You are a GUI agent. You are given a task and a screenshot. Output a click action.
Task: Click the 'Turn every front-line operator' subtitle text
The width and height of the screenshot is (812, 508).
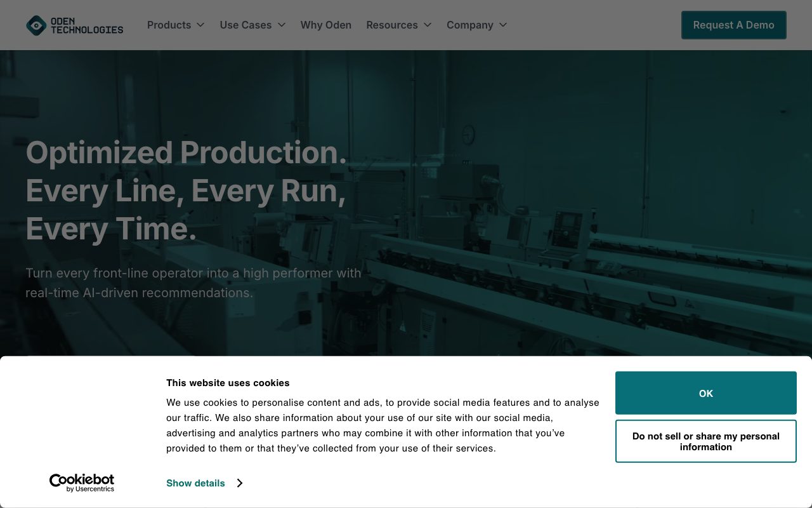point(193,283)
